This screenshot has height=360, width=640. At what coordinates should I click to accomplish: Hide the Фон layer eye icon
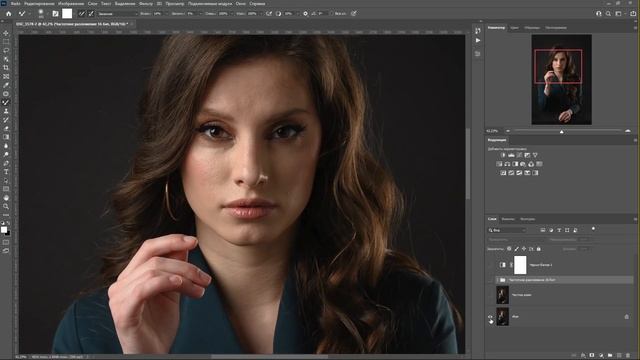[x=490, y=316]
